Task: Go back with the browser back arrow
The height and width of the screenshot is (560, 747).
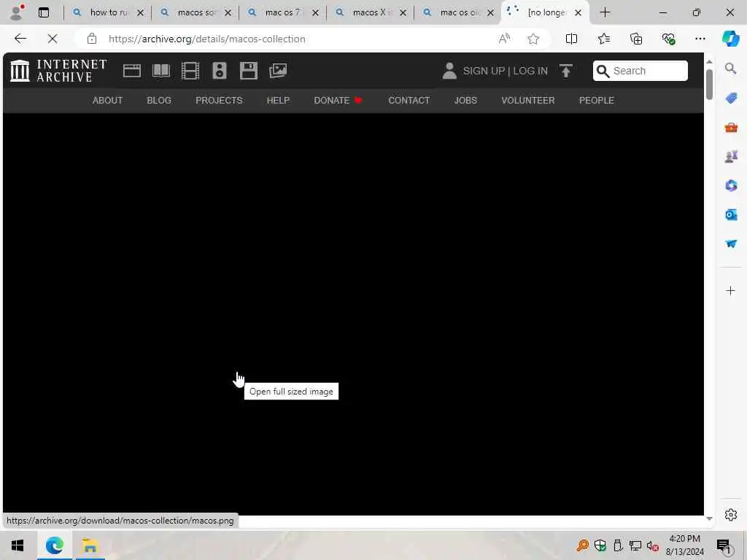Action: [x=20, y=39]
